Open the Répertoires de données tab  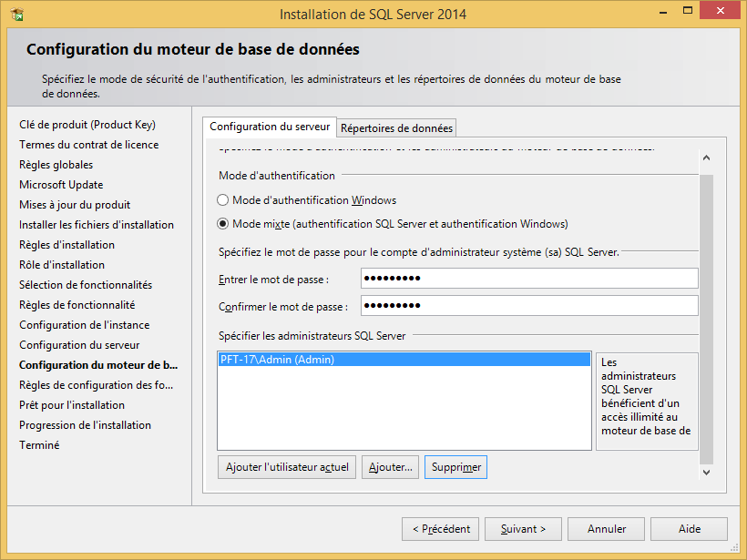pyautogui.click(x=396, y=128)
